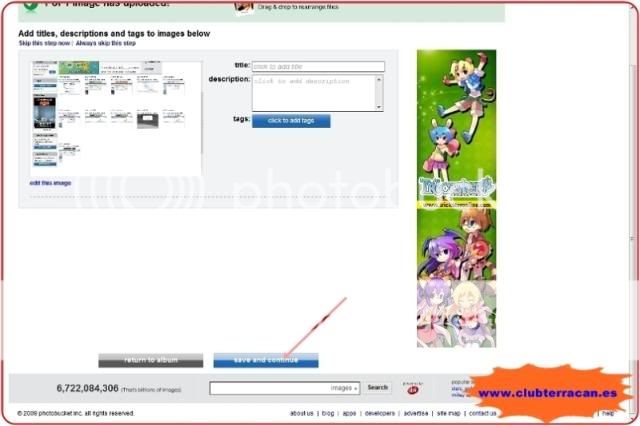Open the 'help' footer link
640x426 pixels.
pyautogui.click(x=608, y=413)
